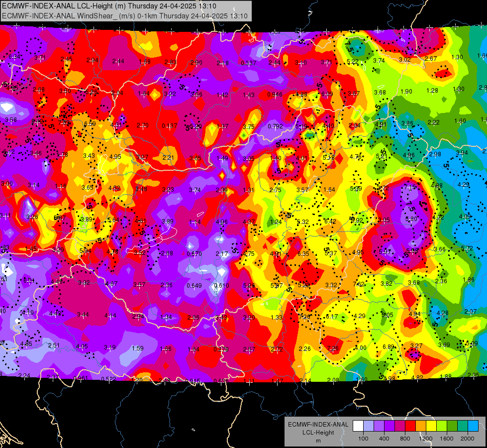This screenshot has width=487, height=448.
Task: Click the wind shear value 6.35
Action: (x=303, y=253)
